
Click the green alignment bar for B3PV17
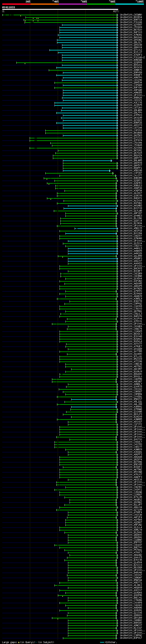[x=90, y=638]
